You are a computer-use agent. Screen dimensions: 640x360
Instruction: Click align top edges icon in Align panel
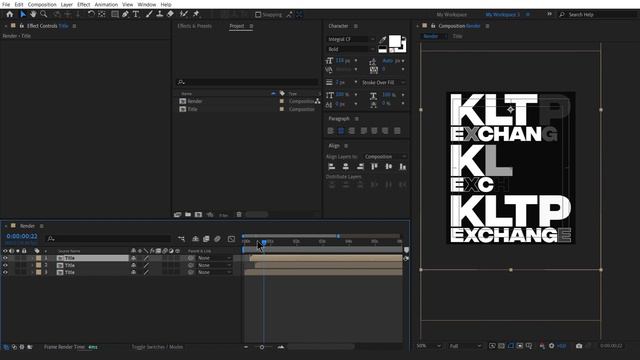click(374, 167)
